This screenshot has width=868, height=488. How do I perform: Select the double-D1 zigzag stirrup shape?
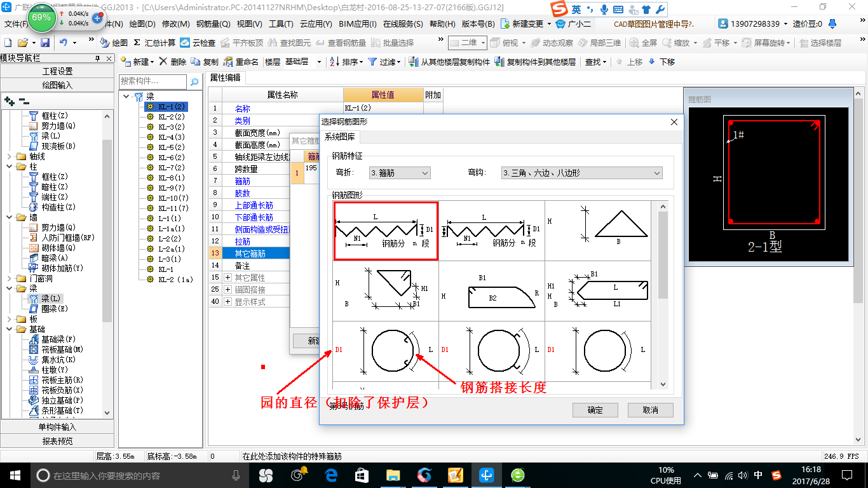click(x=492, y=231)
